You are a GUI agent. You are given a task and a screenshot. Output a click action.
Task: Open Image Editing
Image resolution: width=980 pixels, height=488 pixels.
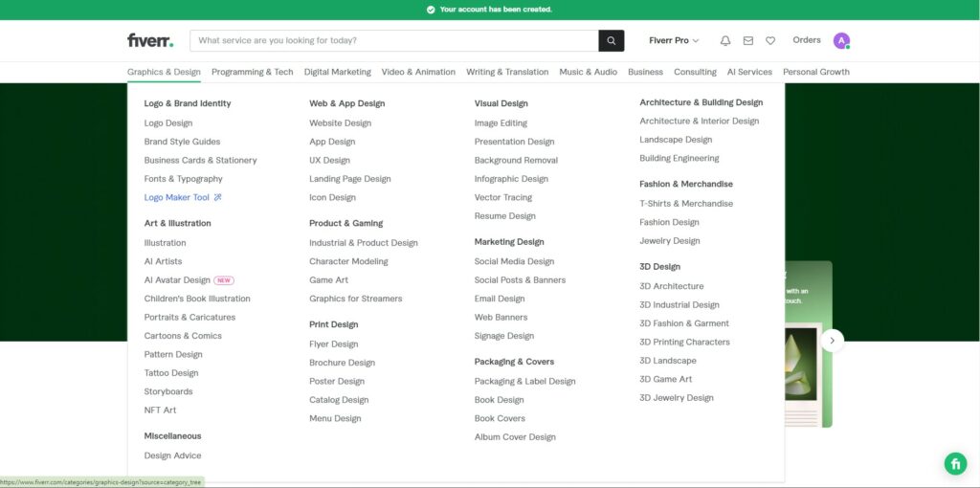tap(501, 123)
